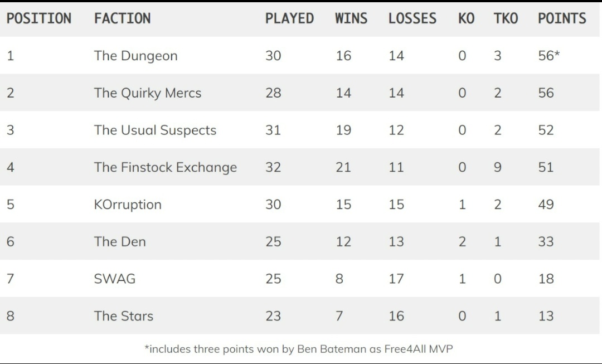Select The Finstock Exchange faction name
This screenshot has height=364, width=602.
click(x=165, y=167)
